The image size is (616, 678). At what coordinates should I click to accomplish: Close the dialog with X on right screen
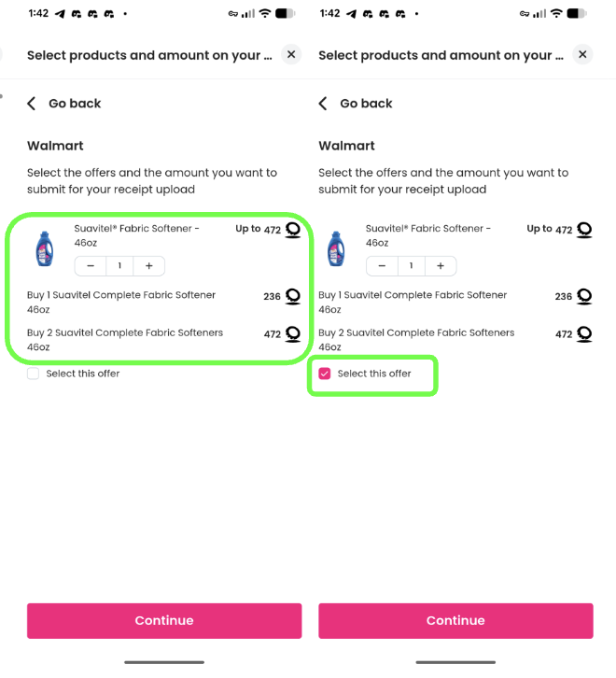582,55
